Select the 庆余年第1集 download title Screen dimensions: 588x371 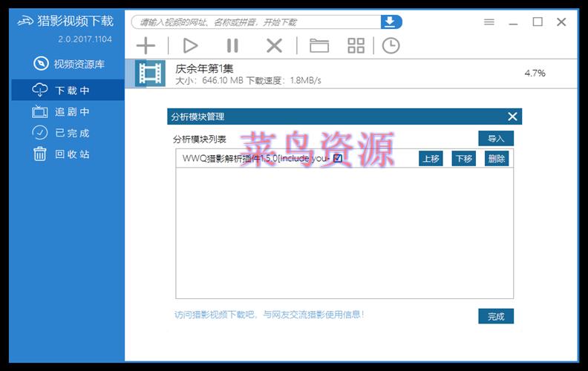coord(204,68)
